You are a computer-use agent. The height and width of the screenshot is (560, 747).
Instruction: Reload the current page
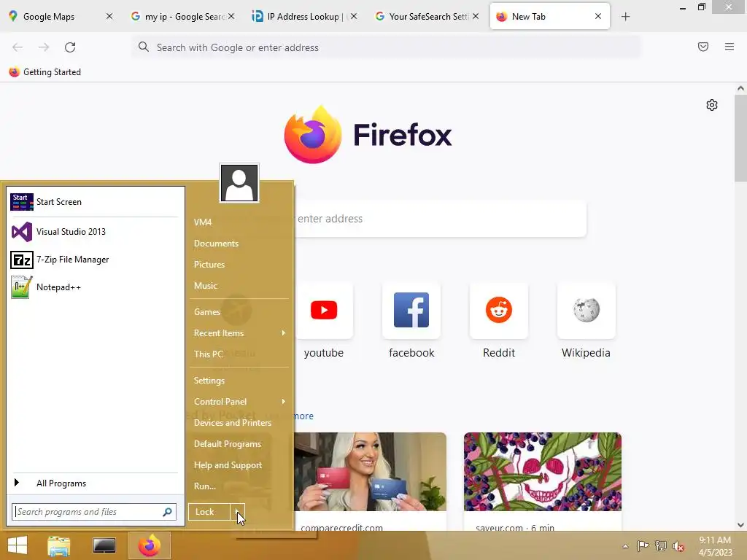[x=70, y=47]
